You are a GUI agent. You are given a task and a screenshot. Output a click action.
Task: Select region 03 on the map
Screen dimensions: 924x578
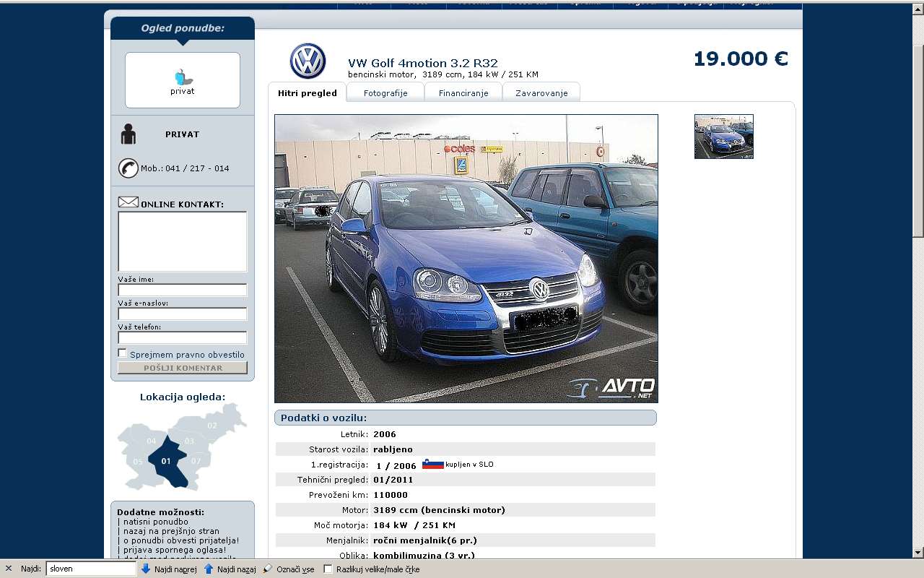pyautogui.click(x=189, y=441)
